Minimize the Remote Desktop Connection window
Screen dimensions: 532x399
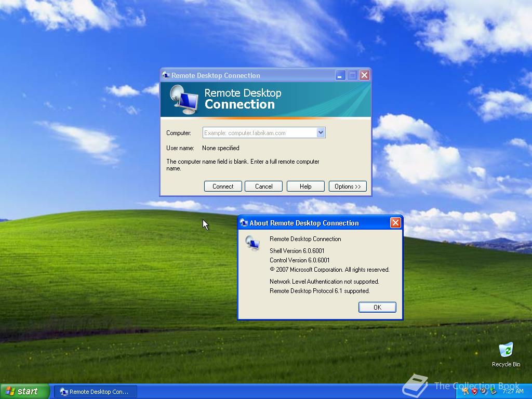point(340,75)
